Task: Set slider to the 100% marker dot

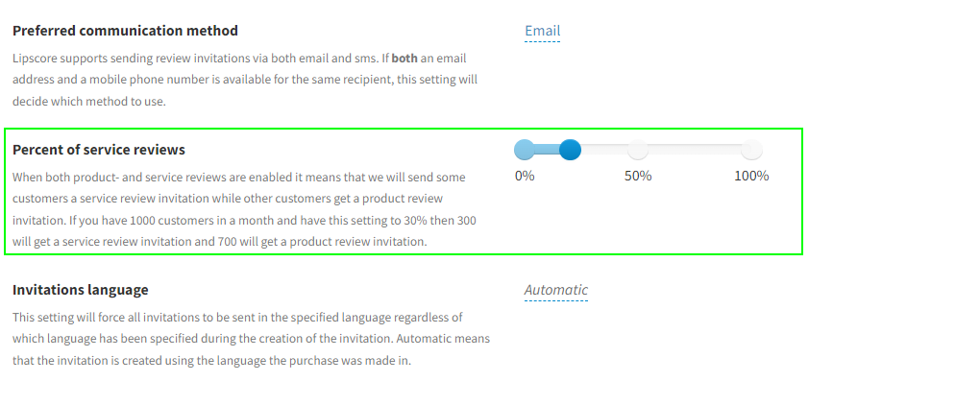Action: 751,150
